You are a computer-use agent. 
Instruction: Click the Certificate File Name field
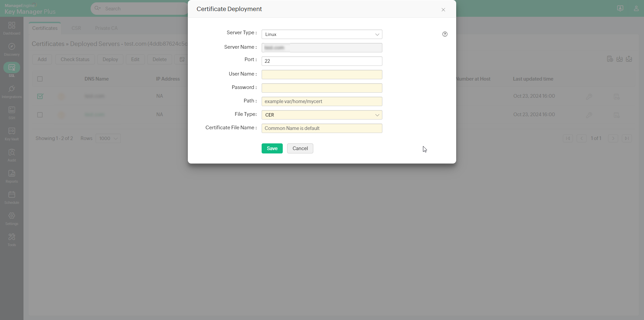click(322, 128)
